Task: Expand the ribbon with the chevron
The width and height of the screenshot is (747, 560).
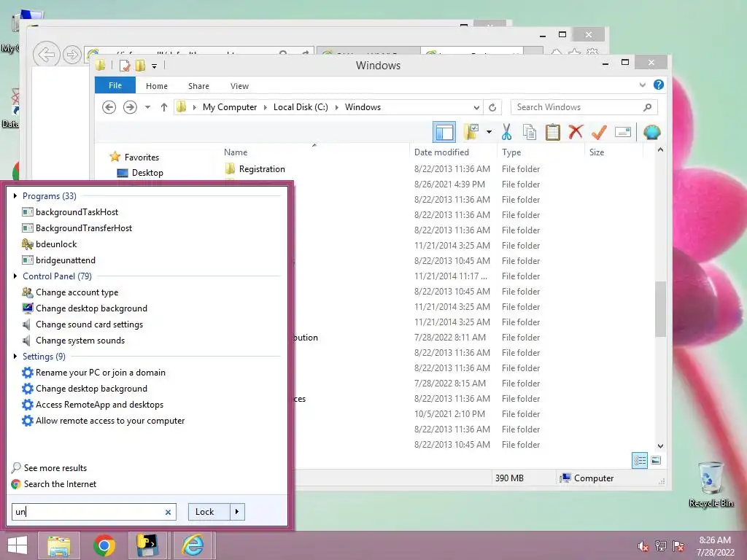Action: [643, 85]
